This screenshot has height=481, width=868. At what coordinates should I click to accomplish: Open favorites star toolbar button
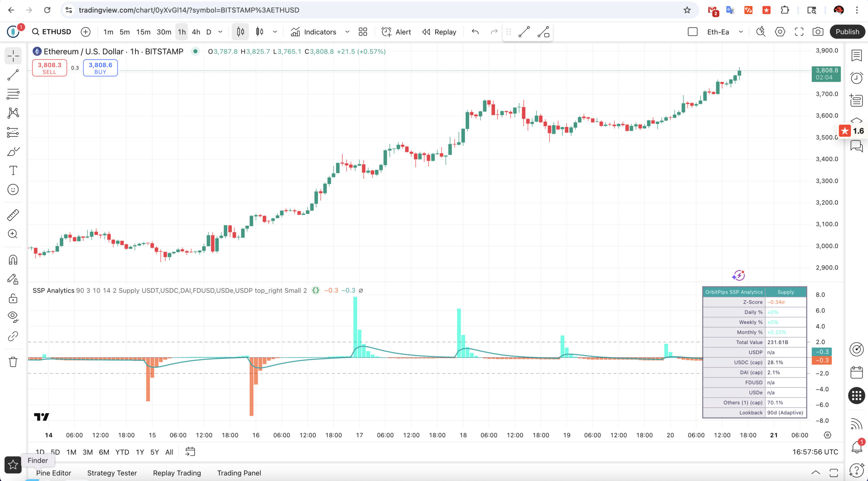(x=13, y=464)
